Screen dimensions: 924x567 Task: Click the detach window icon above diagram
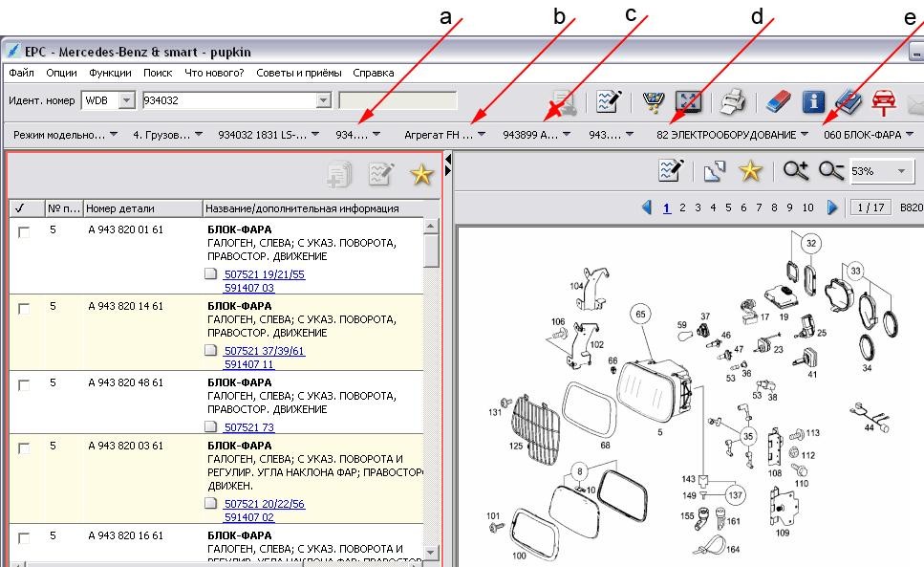point(714,171)
